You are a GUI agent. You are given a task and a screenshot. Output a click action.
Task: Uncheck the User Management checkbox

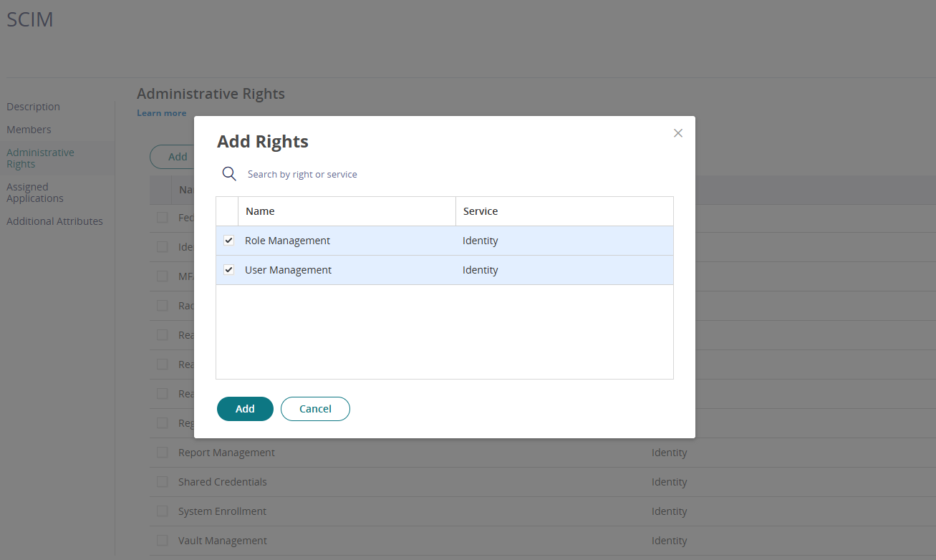[228, 269]
